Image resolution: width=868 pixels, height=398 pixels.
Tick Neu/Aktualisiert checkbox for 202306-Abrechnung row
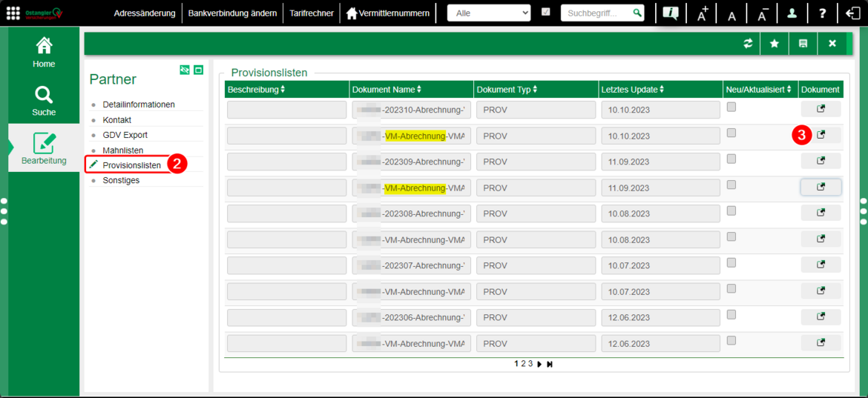point(731,314)
